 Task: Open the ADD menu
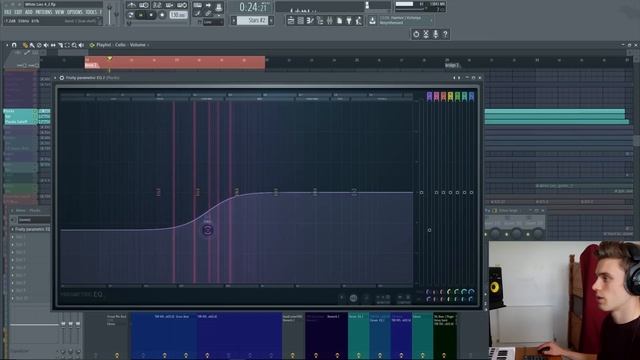(x=29, y=12)
